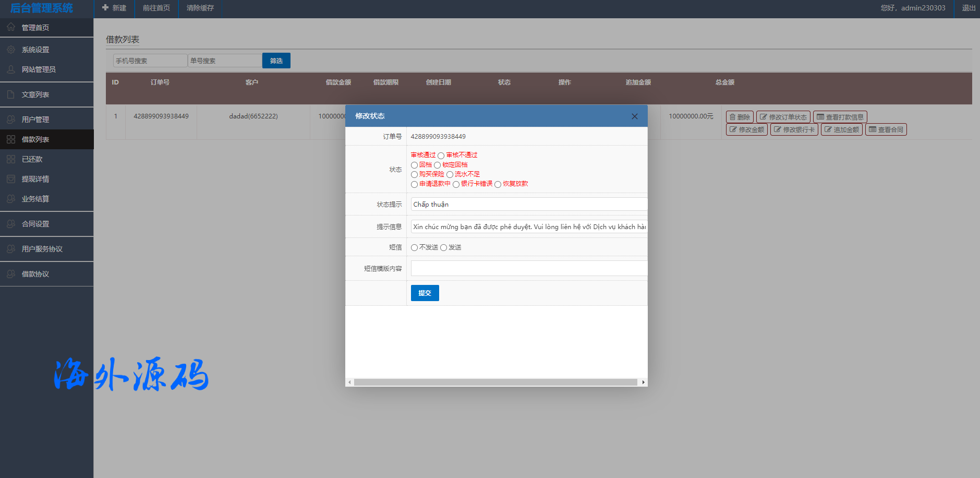The height and width of the screenshot is (478, 980).
Task: Select the 审核不通过 radio button
Action: 441,156
